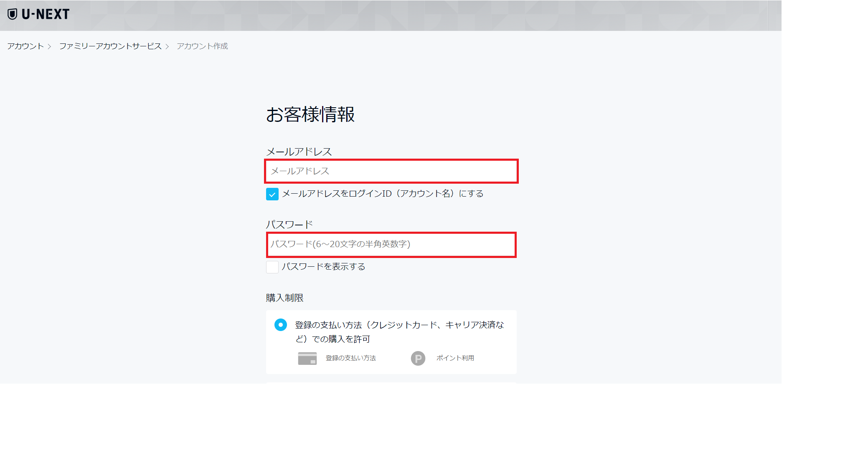Enable パスワードを表示する checkbox
The image size is (868, 450).
pos(272,267)
